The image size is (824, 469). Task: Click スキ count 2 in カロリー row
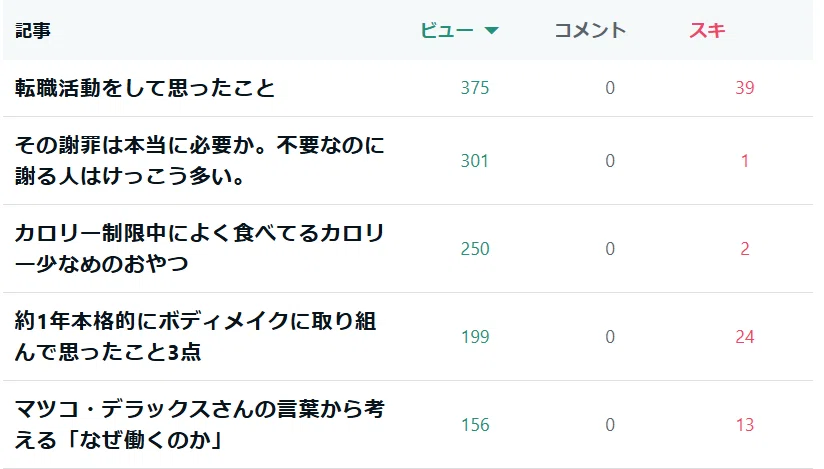click(745, 248)
